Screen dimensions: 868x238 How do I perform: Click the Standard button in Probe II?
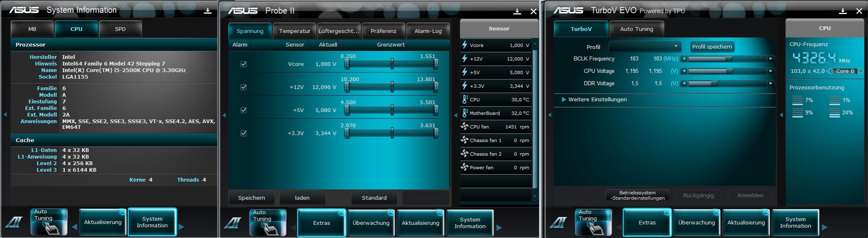click(x=374, y=198)
